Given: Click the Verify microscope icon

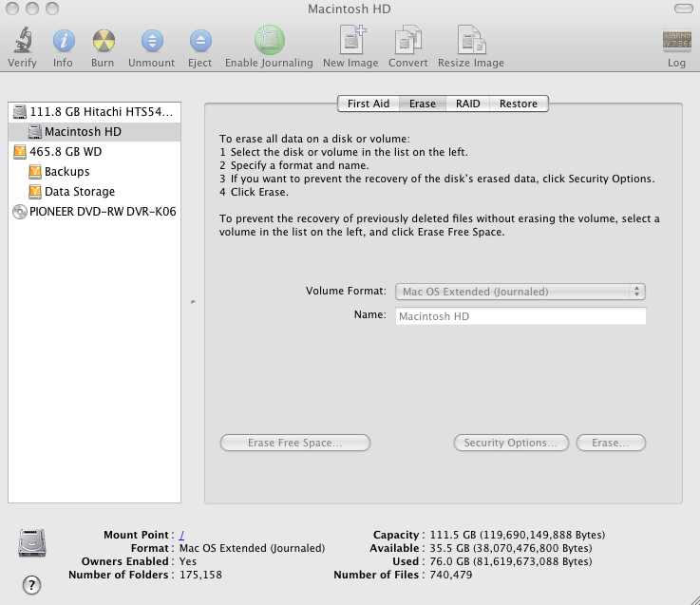Looking at the screenshot, I should 23,40.
